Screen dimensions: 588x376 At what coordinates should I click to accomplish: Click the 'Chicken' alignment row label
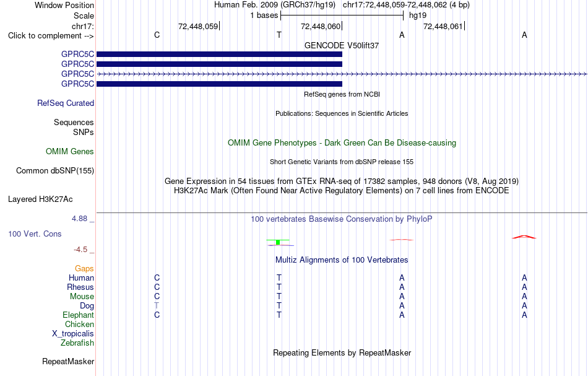pyautogui.click(x=79, y=324)
